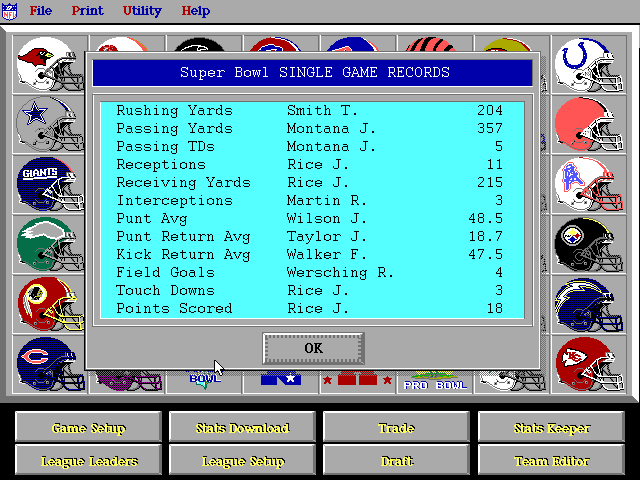Choose the Chicago Bears helmet

[x=50, y=364]
